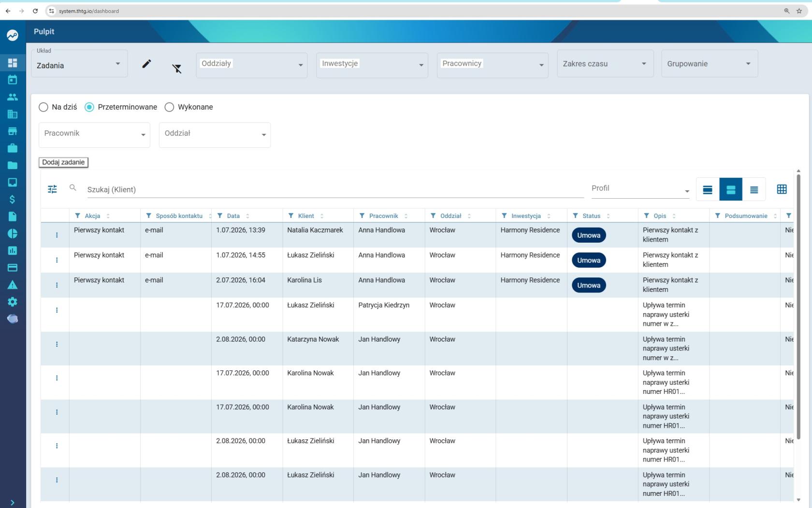The width and height of the screenshot is (812, 508).
Task: Sort by the Pracownik column header
Action: (406, 216)
